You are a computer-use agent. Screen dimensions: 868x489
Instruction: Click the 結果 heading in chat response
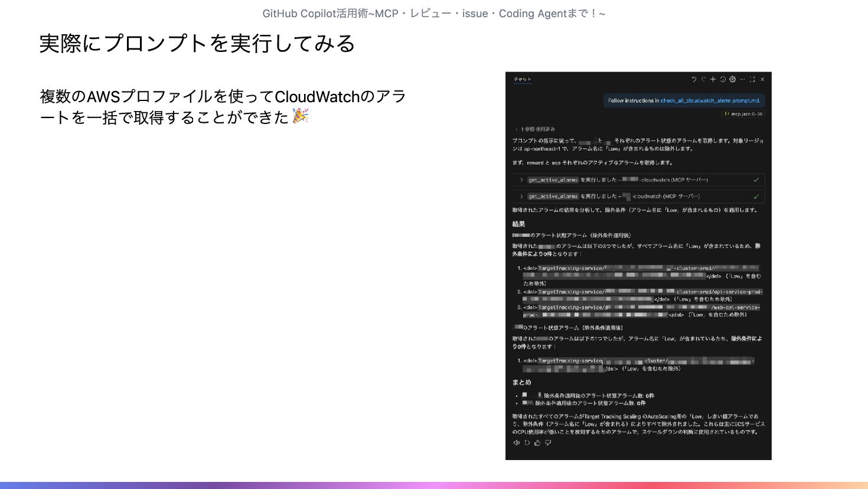click(x=518, y=224)
